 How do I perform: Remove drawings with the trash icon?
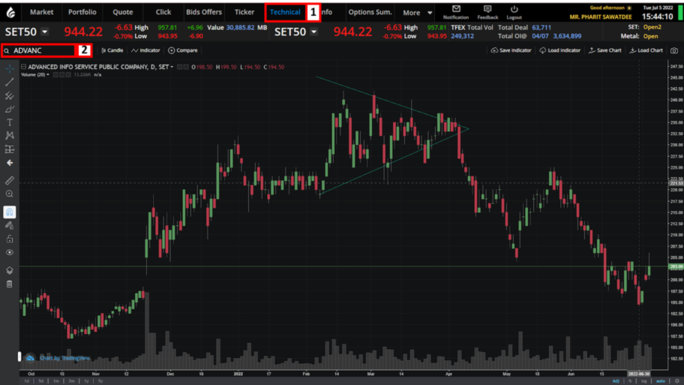coord(10,284)
